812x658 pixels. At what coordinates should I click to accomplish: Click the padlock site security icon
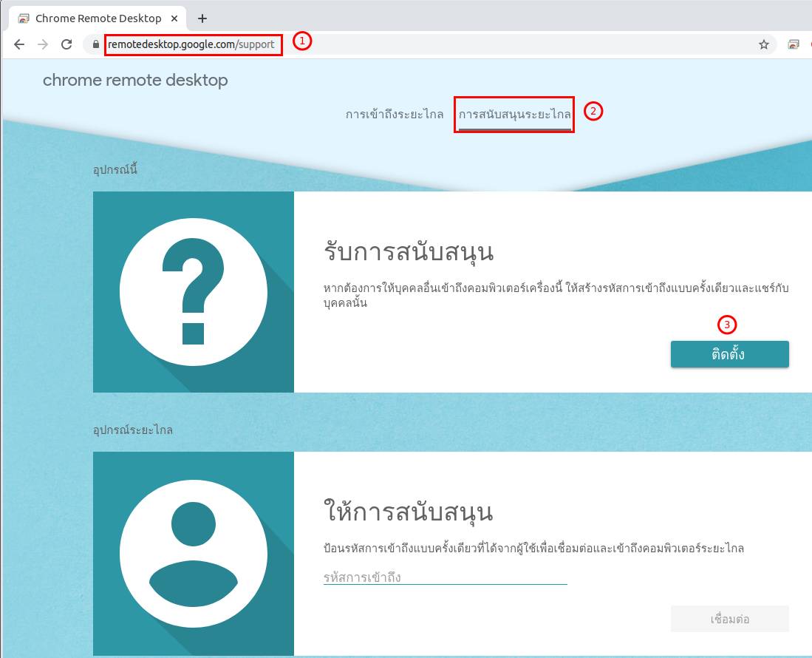pyautogui.click(x=96, y=44)
